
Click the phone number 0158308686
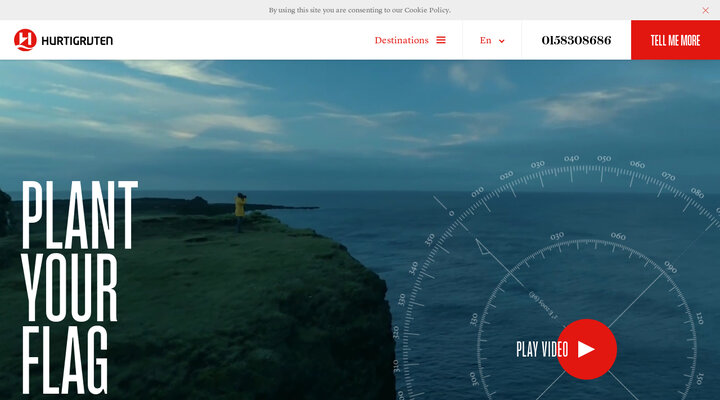coord(576,40)
